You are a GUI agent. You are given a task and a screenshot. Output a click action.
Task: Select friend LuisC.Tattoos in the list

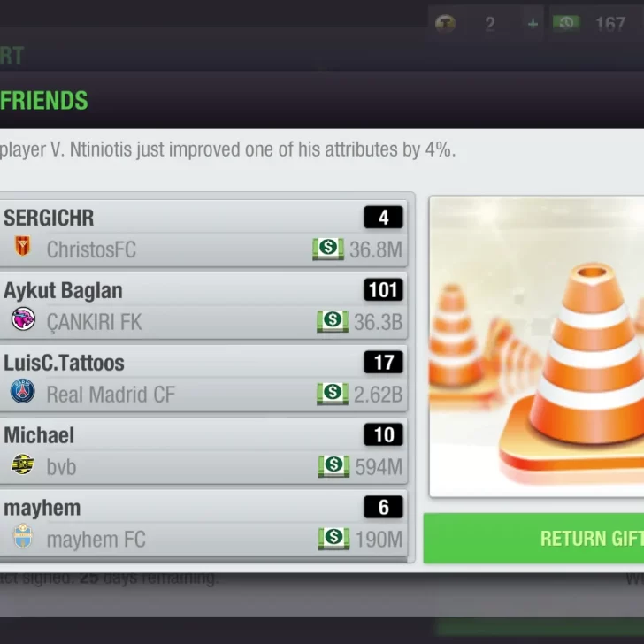coord(203,379)
